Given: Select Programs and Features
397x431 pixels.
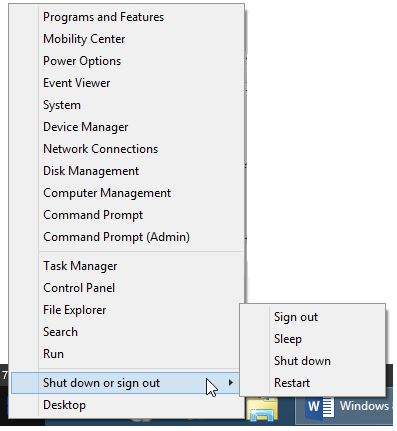Looking at the screenshot, I should point(103,17).
